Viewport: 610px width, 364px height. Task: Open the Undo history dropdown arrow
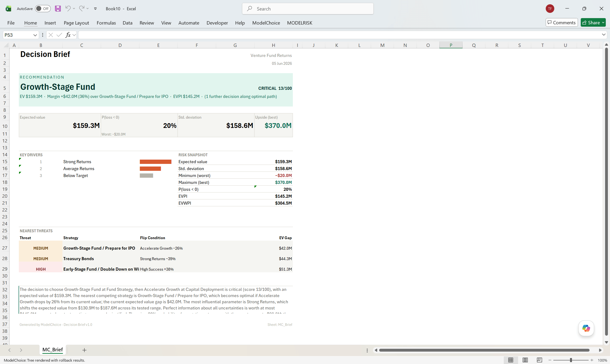pos(74,9)
